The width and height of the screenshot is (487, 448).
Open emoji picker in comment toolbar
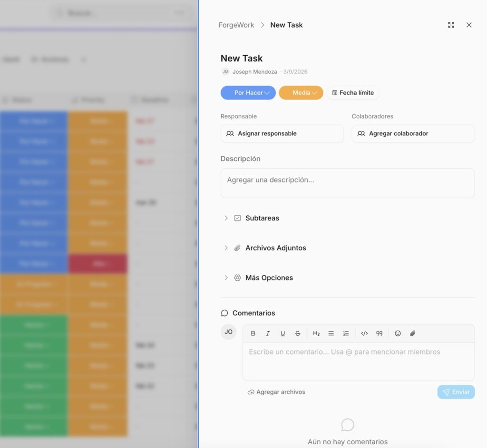[398, 334]
